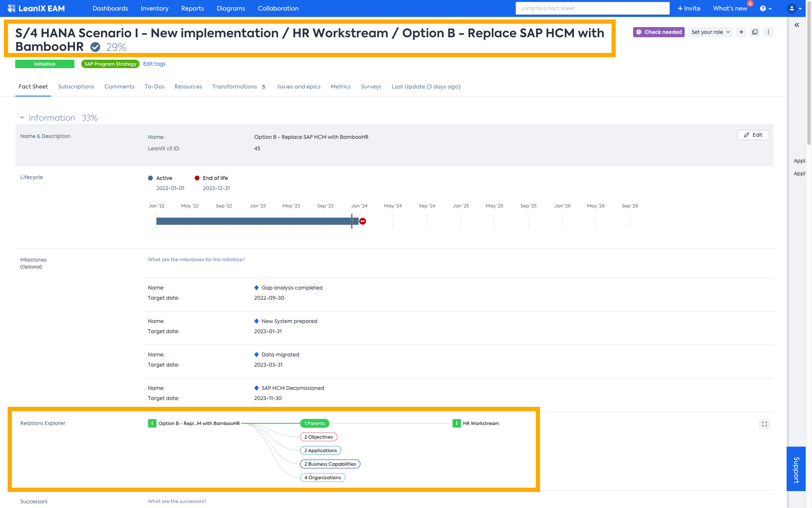Click the plus add button near title
The image size is (812, 508).
click(x=741, y=32)
